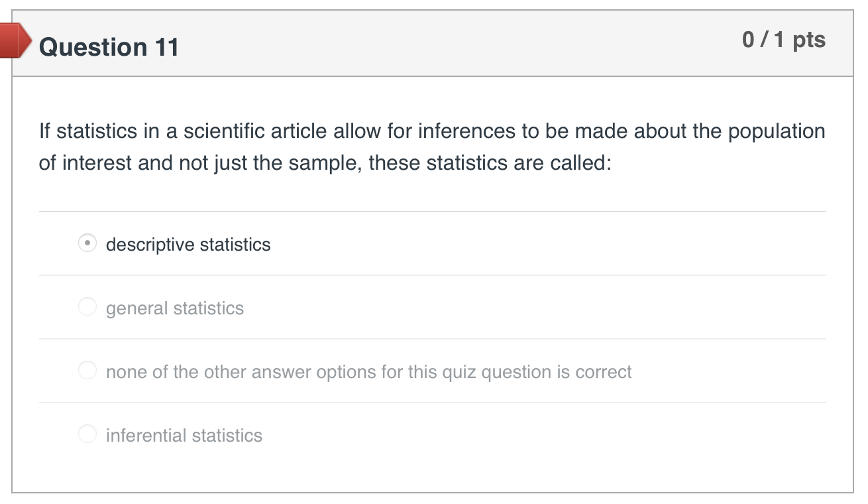Screen dimensions: 868x504
Task: Click the divider below "general statistics"
Action: pyautogui.click(x=431, y=338)
